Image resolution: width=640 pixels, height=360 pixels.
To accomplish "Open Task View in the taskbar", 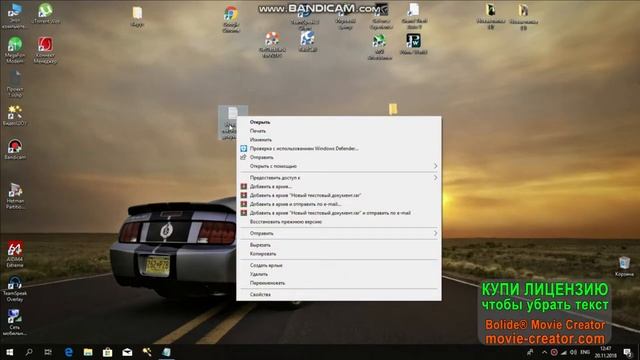I will (x=48, y=352).
